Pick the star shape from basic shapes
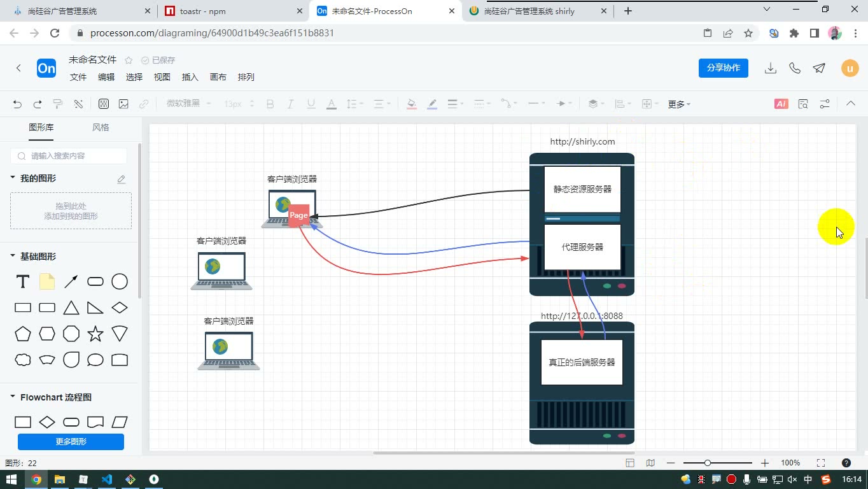Viewport: 868px width, 489px height. click(95, 334)
